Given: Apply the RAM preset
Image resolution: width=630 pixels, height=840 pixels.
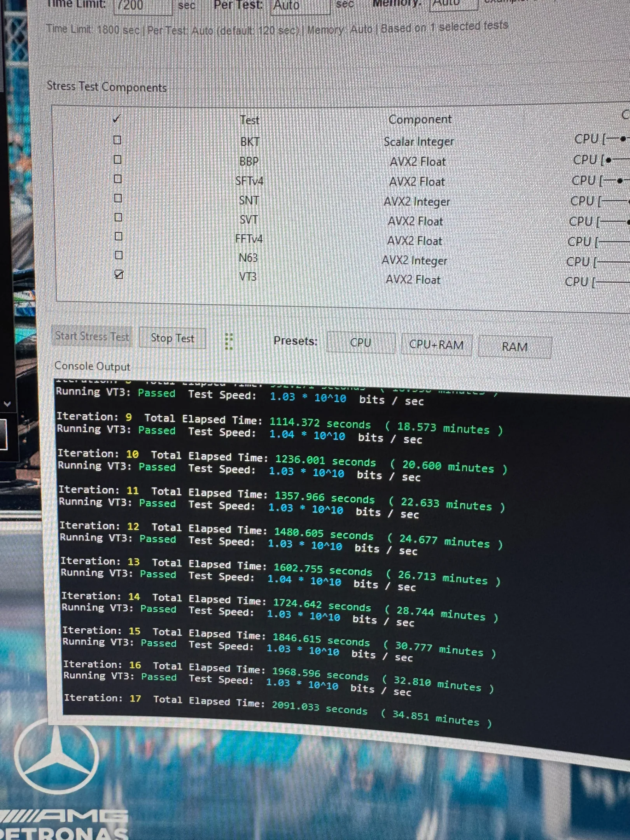Looking at the screenshot, I should click(x=514, y=346).
